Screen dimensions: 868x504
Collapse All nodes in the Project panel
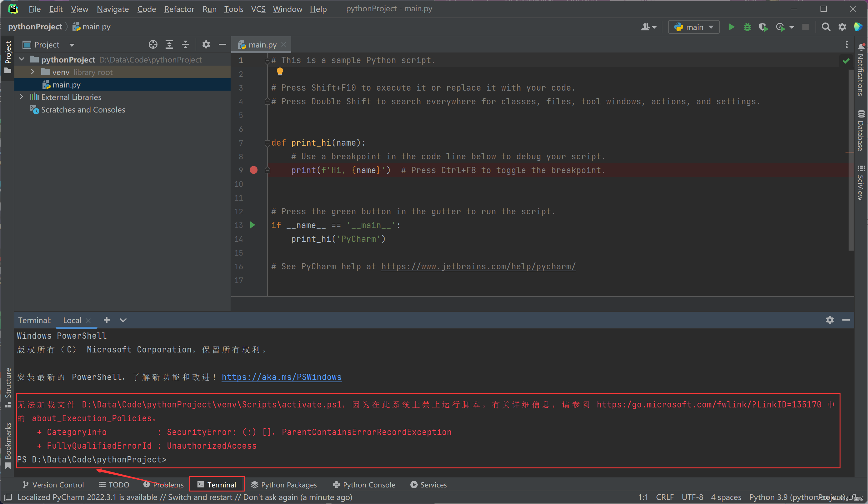click(185, 44)
